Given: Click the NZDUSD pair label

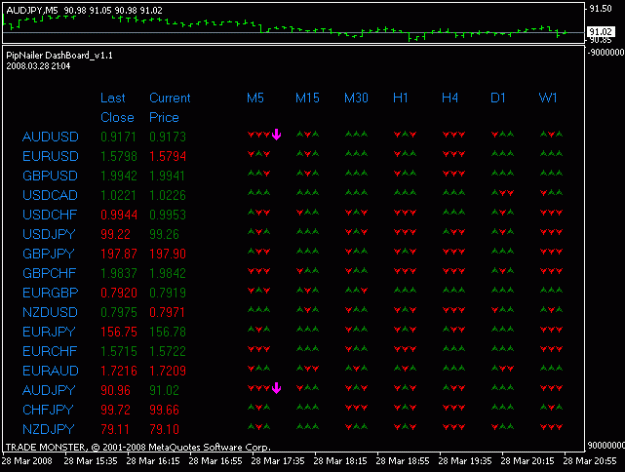Looking at the screenshot, I should pyautogui.click(x=50, y=313).
